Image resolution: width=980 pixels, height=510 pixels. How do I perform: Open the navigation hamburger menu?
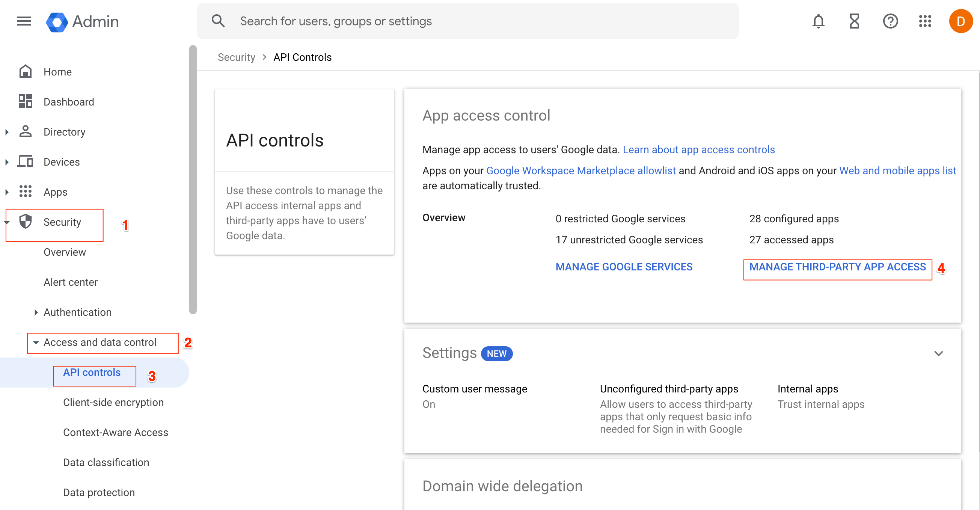[24, 21]
